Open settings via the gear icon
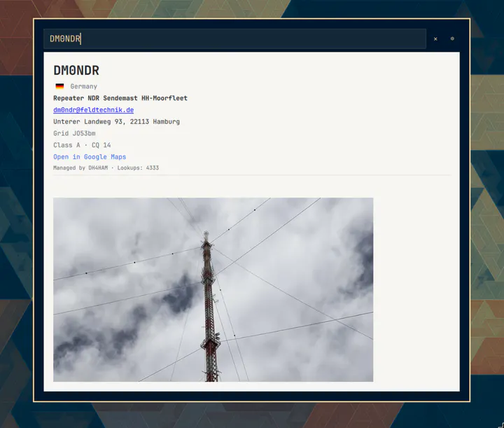 [452, 39]
